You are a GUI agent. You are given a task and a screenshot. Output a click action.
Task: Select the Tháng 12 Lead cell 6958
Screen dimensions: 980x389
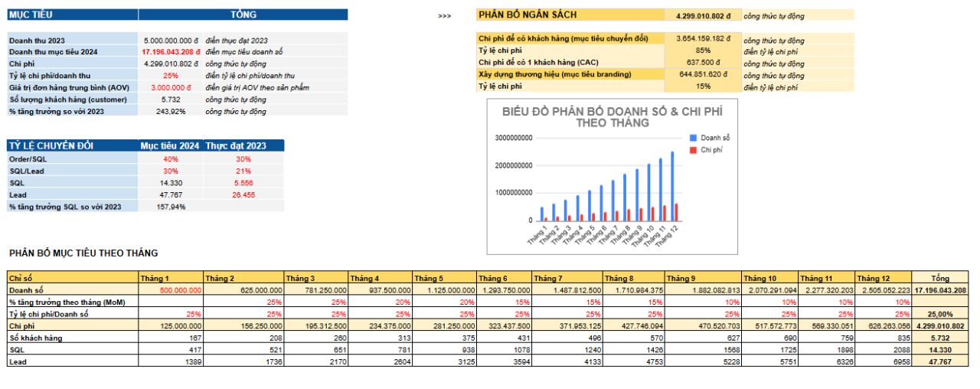pos(884,361)
